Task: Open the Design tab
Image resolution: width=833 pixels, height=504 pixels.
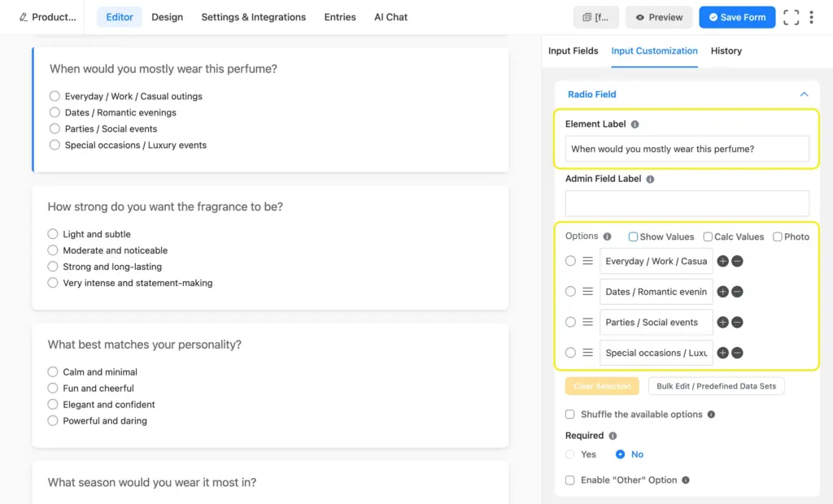Action: click(x=168, y=17)
